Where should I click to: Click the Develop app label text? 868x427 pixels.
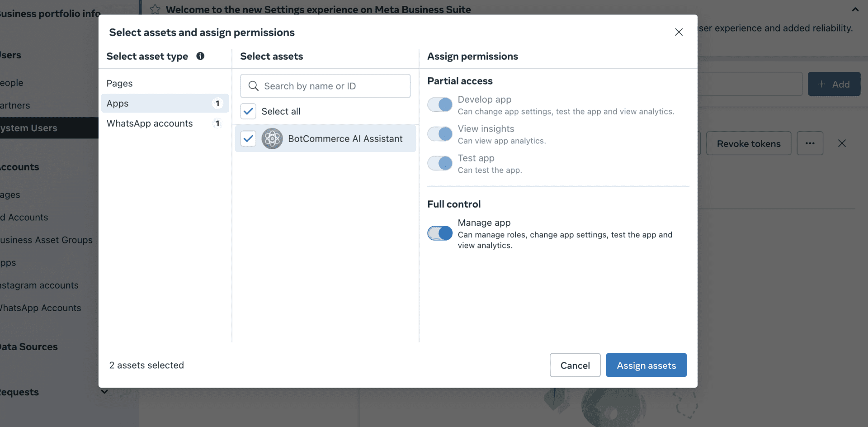[x=485, y=100]
